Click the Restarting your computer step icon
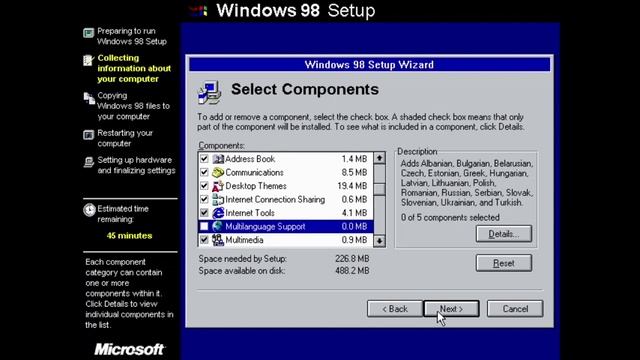This screenshot has width=640, height=360. click(89, 135)
